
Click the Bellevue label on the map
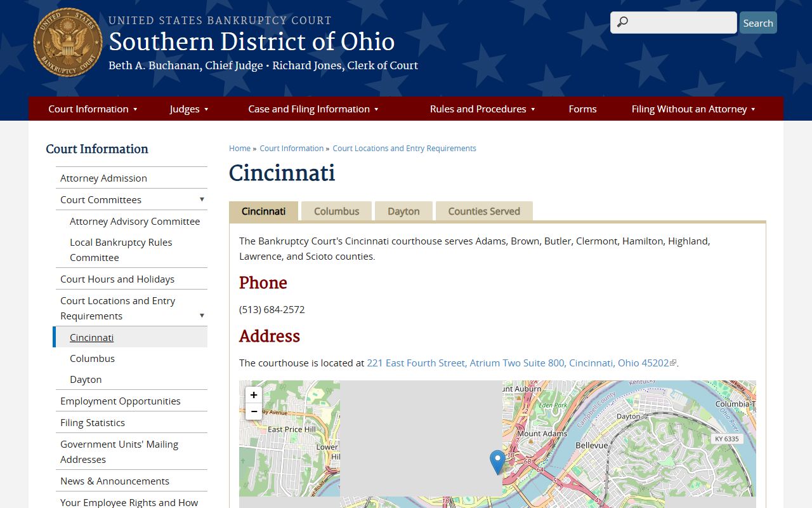tap(592, 445)
